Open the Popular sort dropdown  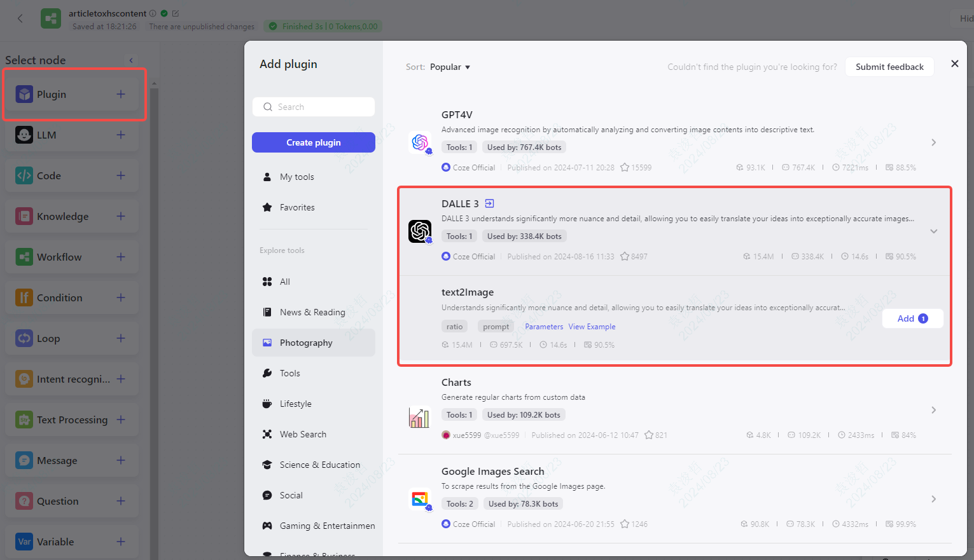click(x=449, y=67)
